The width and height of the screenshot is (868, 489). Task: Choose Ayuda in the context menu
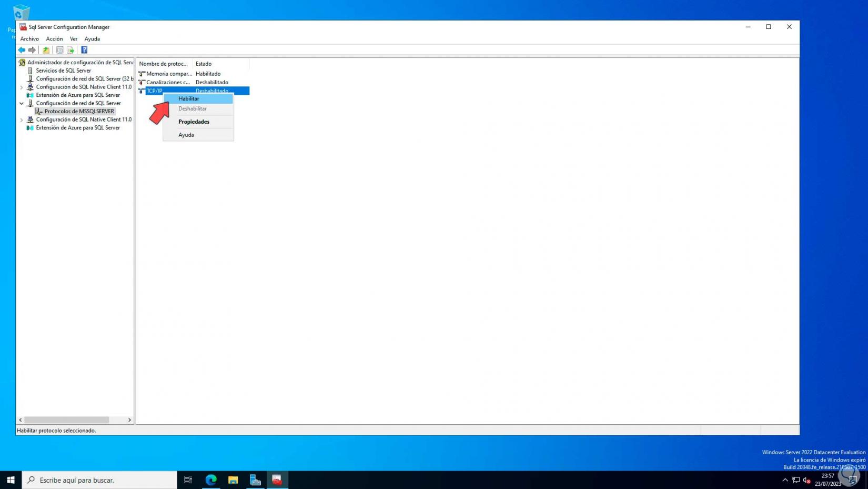pos(198,135)
